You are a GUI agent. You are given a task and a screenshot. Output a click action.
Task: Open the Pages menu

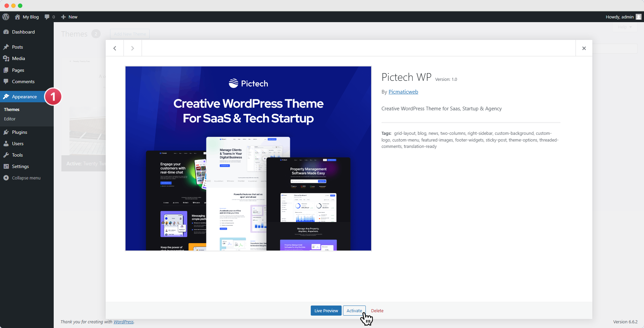(x=27, y=70)
